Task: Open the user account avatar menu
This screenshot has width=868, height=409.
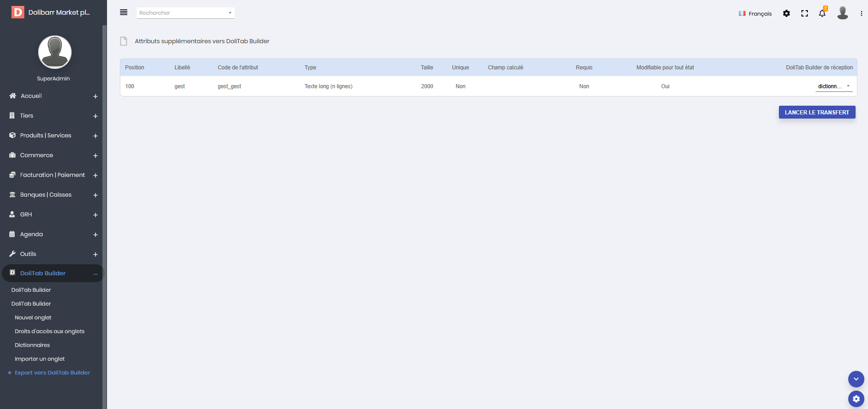Action: (843, 13)
